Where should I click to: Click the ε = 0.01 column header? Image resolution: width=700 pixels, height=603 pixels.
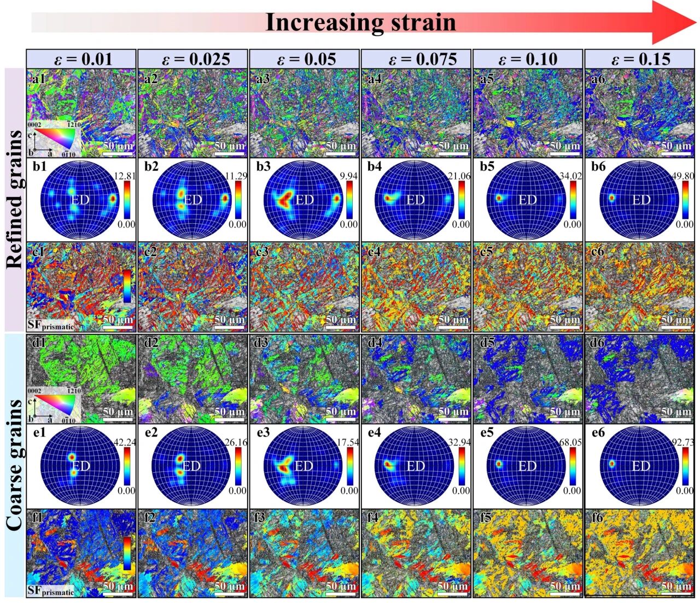pos(81,59)
